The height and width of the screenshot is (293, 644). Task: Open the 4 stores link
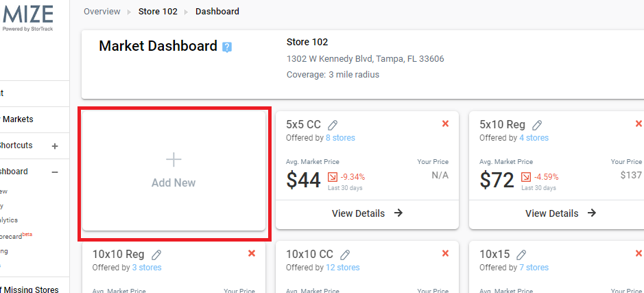[x=534, y=138]
